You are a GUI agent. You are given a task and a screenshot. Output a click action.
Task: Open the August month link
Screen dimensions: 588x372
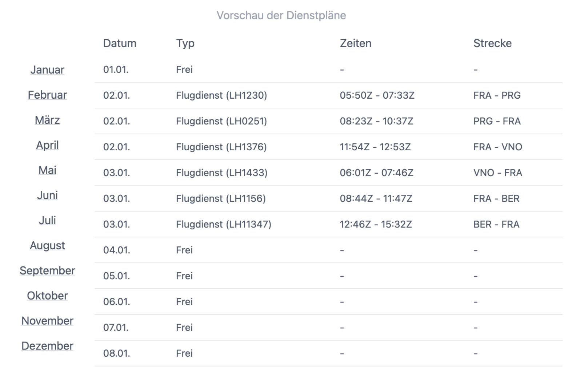(x=47, y=245)
